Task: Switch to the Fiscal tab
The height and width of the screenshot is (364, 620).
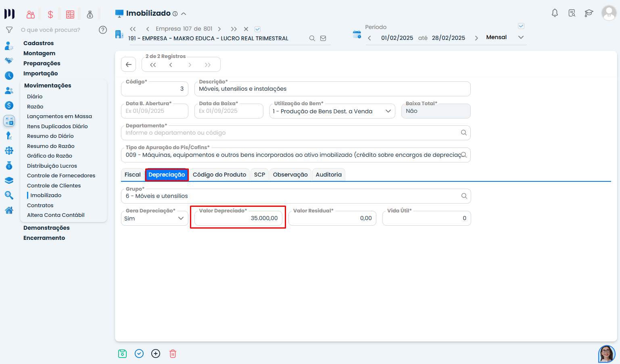Action: tap(132, 175)
